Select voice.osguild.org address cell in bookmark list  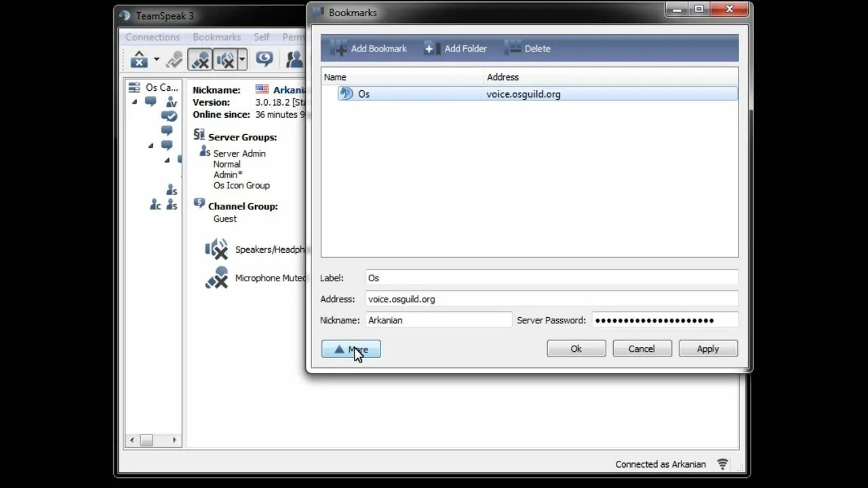point(524,94)
